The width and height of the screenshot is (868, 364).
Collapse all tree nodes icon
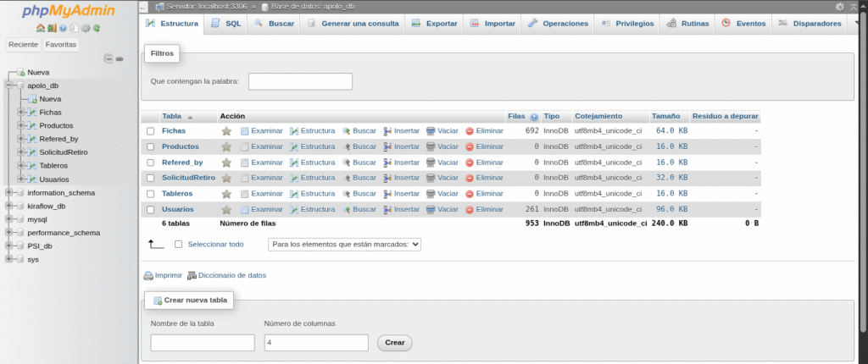pyautogui.click(x=109, y=58)
